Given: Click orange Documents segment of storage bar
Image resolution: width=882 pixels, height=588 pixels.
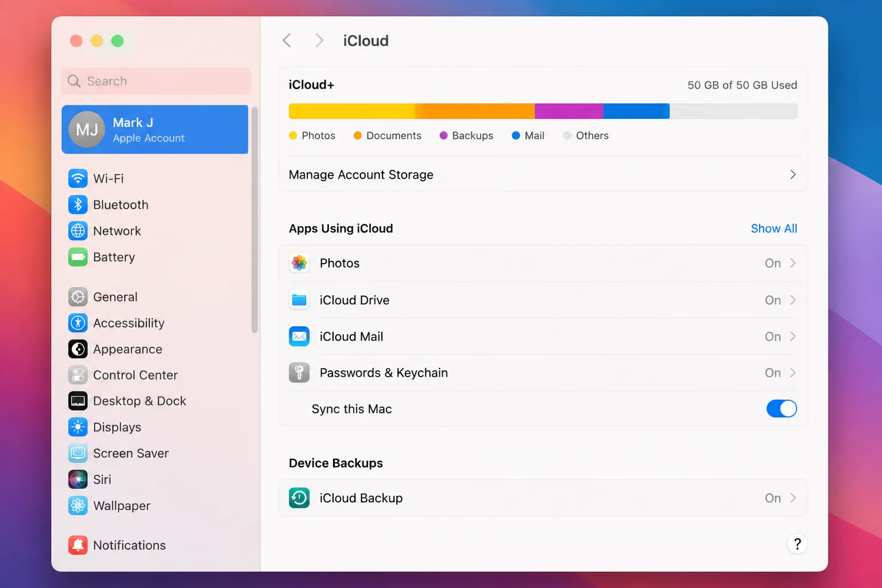Looking at the screenshot, I should point(474,111).
